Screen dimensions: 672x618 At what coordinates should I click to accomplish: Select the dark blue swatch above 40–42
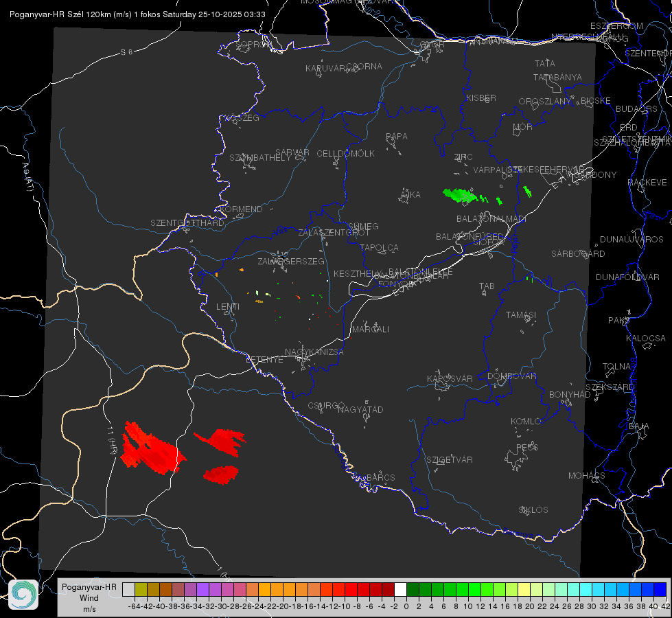660,589
